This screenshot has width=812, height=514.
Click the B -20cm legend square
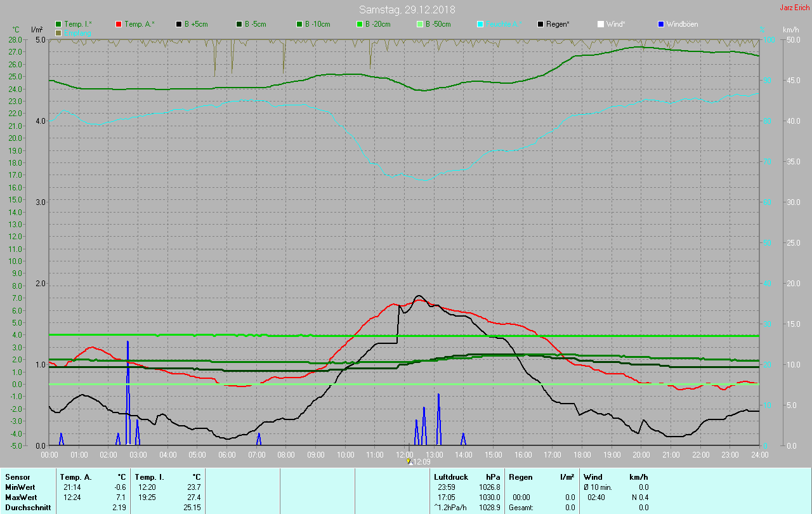pyautogui.click(x=359, y=24)
